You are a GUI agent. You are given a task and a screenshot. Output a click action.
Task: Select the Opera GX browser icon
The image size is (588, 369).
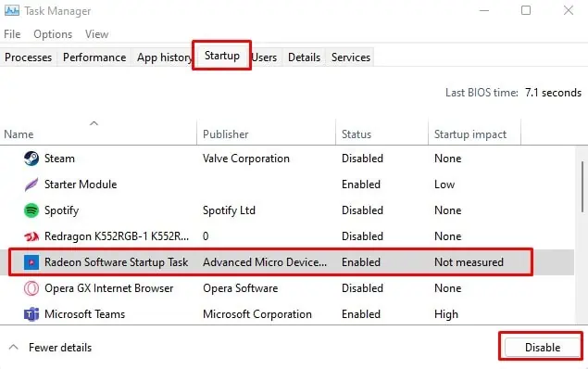(x=31, y=288)
